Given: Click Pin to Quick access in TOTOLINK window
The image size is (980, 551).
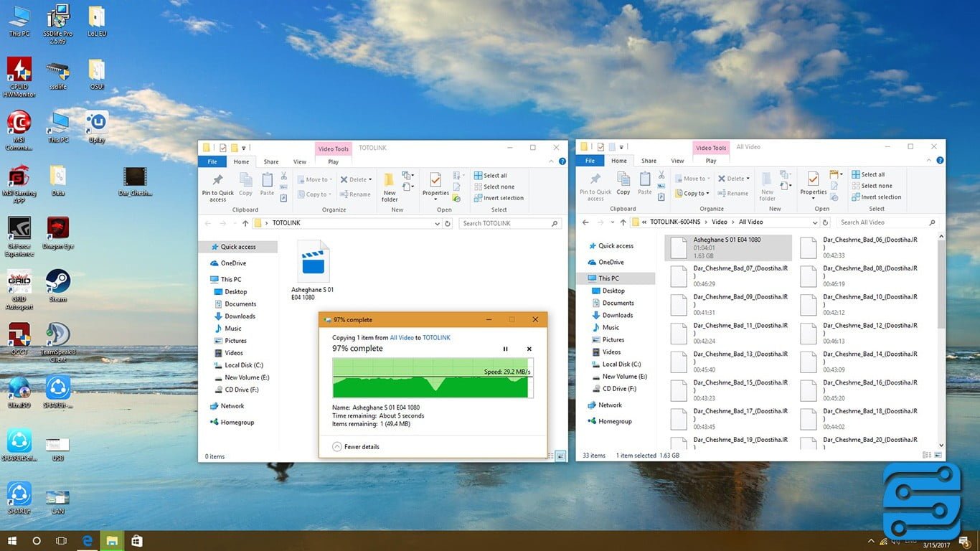Looking at the screenshot, I should coord(217,185).
